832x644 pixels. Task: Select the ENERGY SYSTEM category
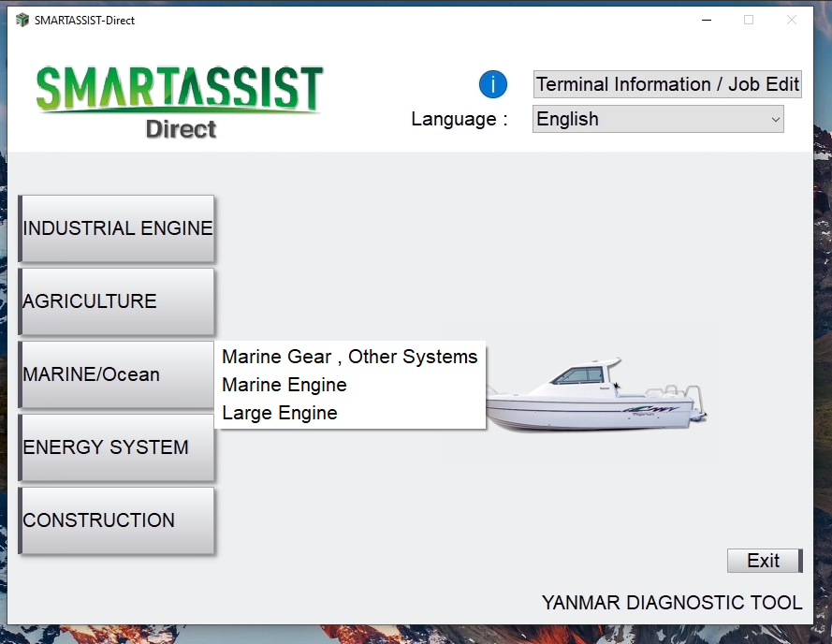pos(116,446)
